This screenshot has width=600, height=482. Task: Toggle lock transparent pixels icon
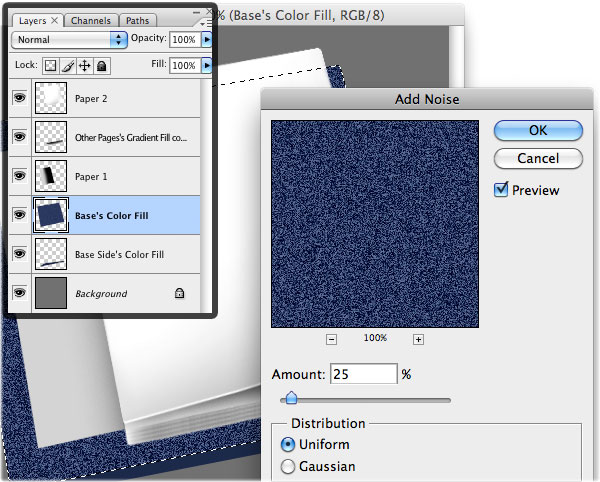point(51,66)
